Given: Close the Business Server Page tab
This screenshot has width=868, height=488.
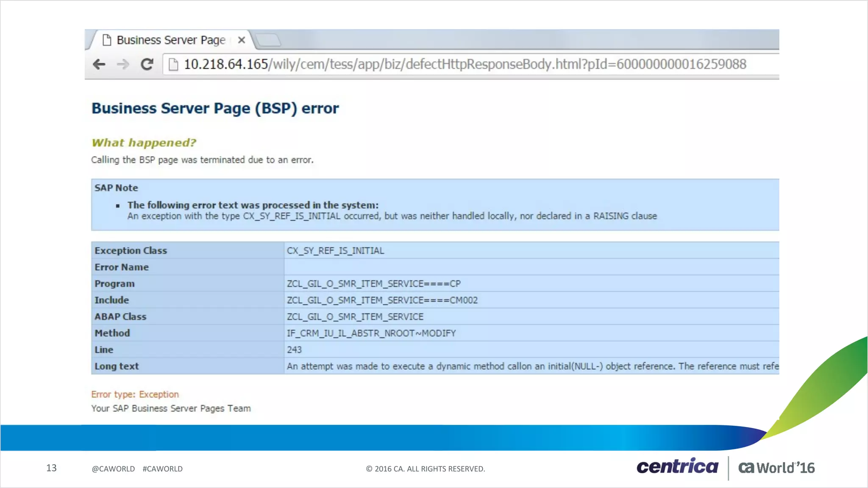Looking at the screenshot, I should click(242, 40).
